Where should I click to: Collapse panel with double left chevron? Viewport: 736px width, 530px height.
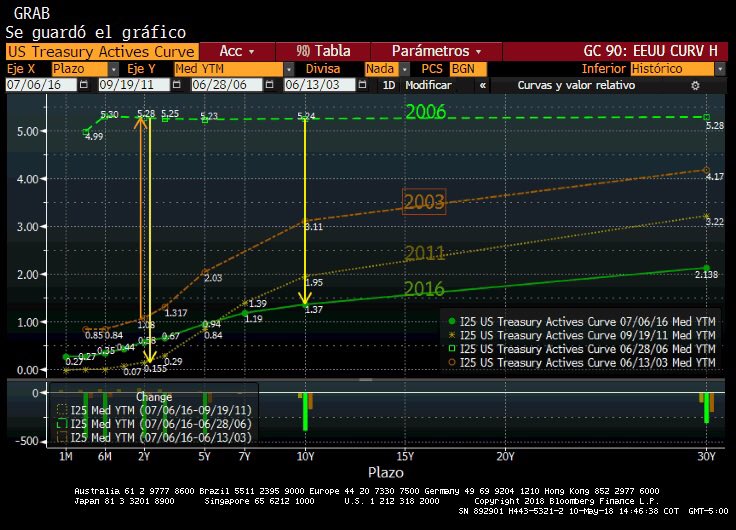483,85
